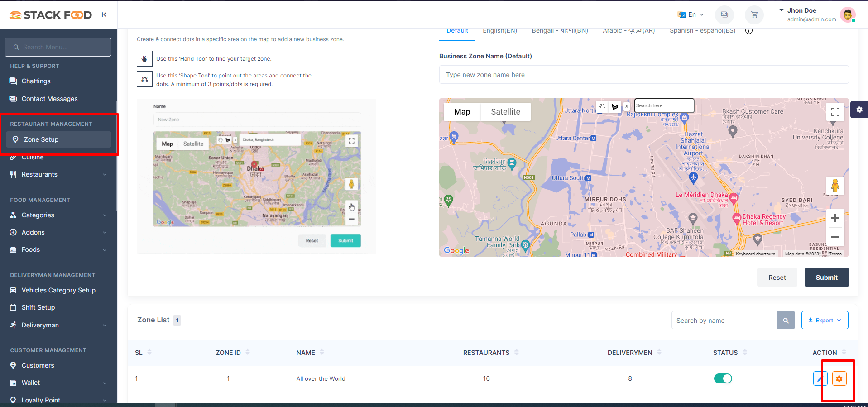
Task: Click the Stack Food logo
Action: tap(50, 15)
